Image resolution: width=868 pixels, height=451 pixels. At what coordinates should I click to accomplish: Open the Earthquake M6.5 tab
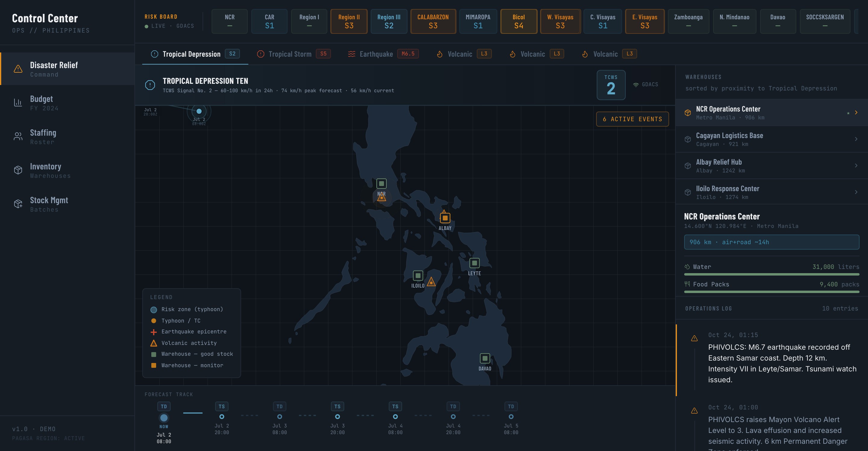(383, 54)
